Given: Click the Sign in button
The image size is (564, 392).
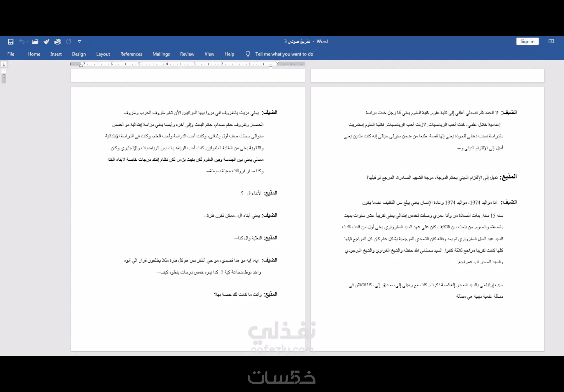Looking at the screenshot, I should [x=527, y=41].
